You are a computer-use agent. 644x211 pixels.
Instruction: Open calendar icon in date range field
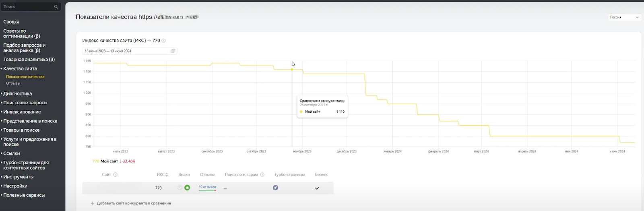tap(173, 51)
